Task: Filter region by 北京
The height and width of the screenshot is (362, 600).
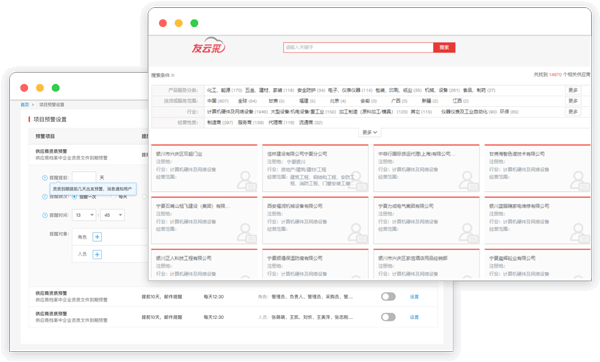Action: click(x=338, y=101)
